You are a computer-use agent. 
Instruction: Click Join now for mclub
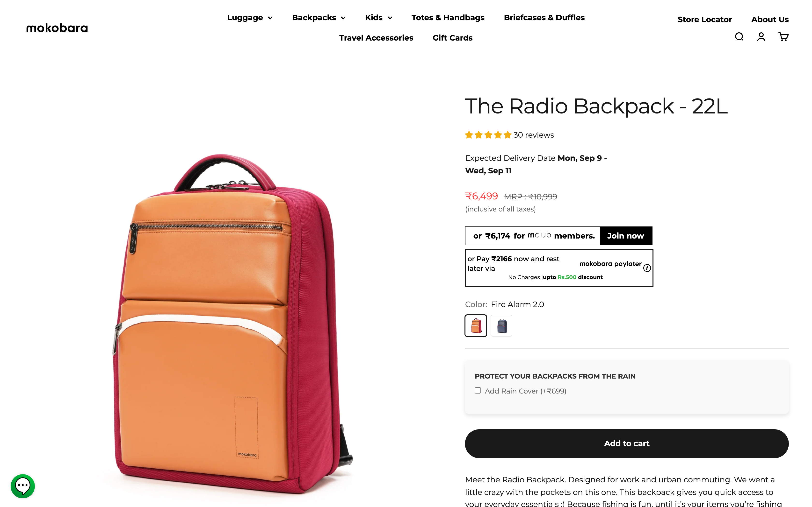pyautogui.click(x=625, y=236)
